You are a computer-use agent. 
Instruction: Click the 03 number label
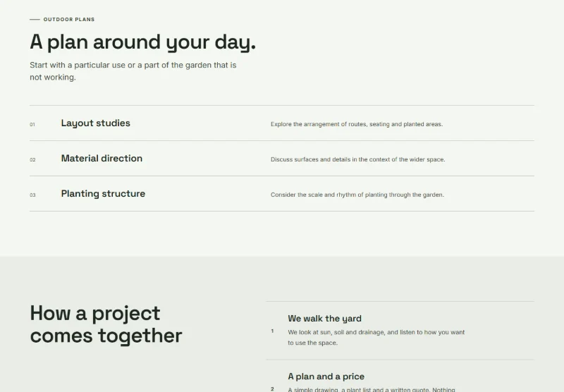click(32, 195)
